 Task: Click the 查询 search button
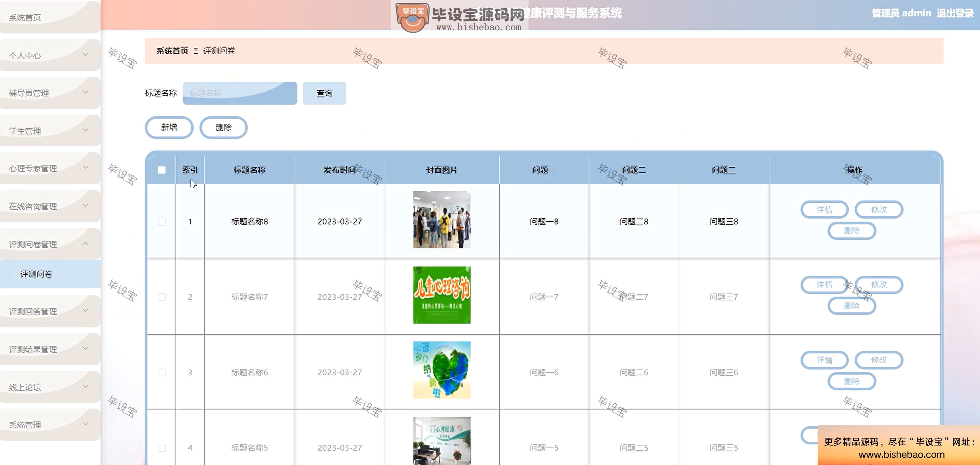point(324,93)
